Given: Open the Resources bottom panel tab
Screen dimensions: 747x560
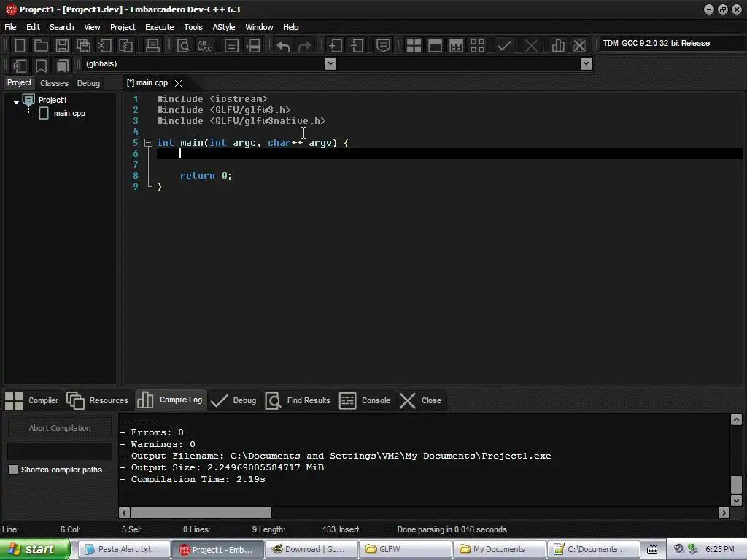Looking at the screenshot, I should (98, 400).
